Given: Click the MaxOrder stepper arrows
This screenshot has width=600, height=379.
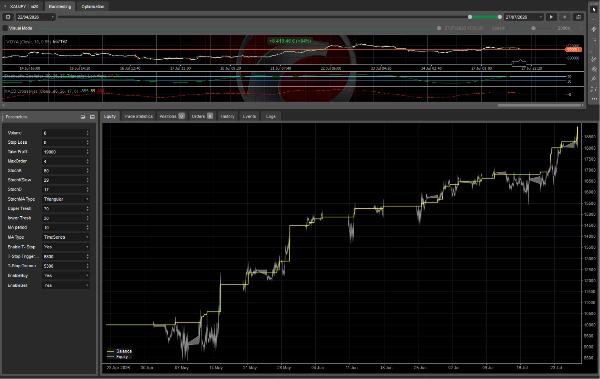Looking at the screenshot, I should click(x=88, y=161).
